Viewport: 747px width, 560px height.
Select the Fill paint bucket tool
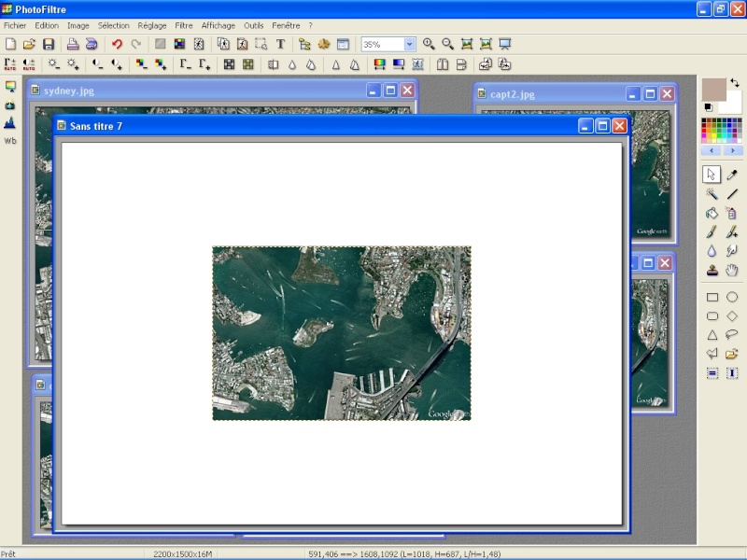tap(712, 213)
